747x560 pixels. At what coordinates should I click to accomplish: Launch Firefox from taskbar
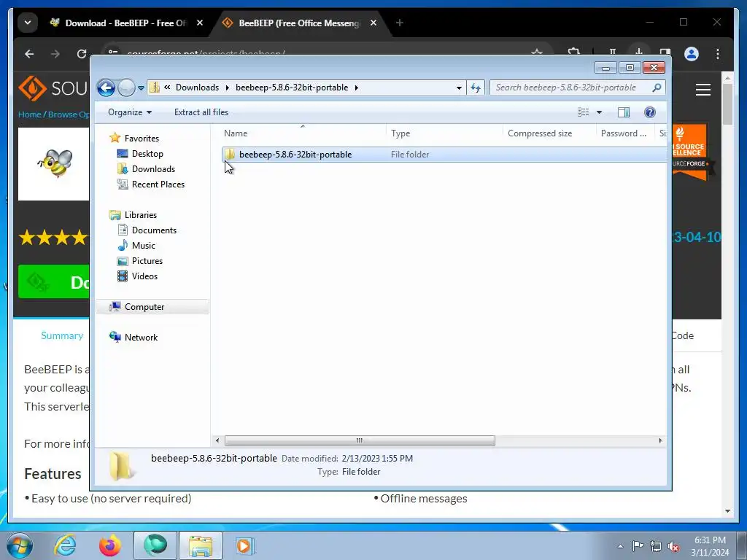coord(109,545)
